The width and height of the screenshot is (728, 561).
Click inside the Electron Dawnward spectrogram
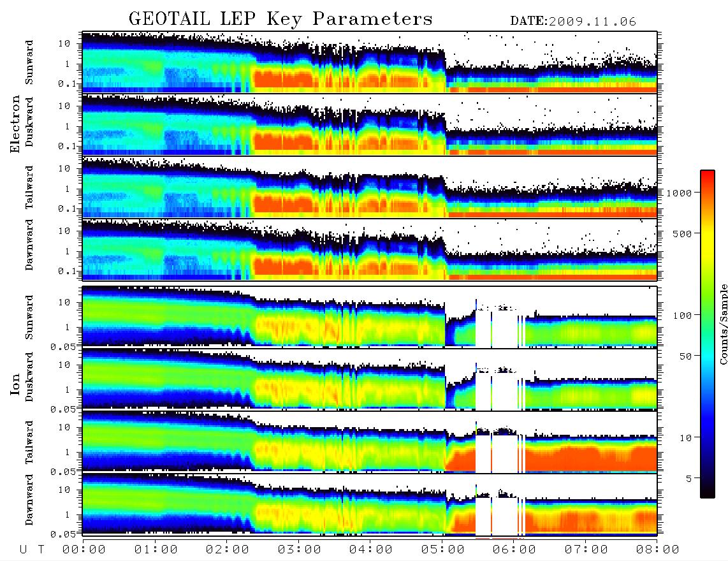click(370, 249)
